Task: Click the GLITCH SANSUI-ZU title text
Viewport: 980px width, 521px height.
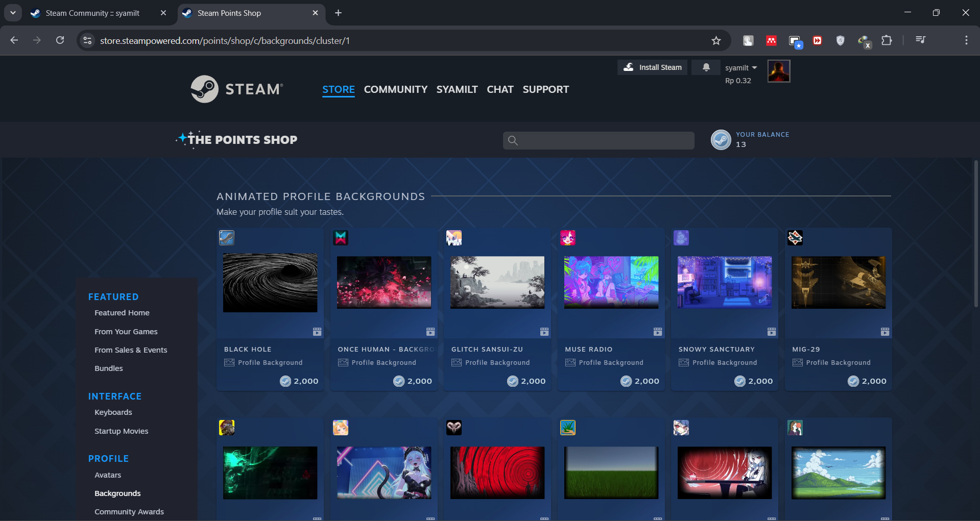Action: 487,350
